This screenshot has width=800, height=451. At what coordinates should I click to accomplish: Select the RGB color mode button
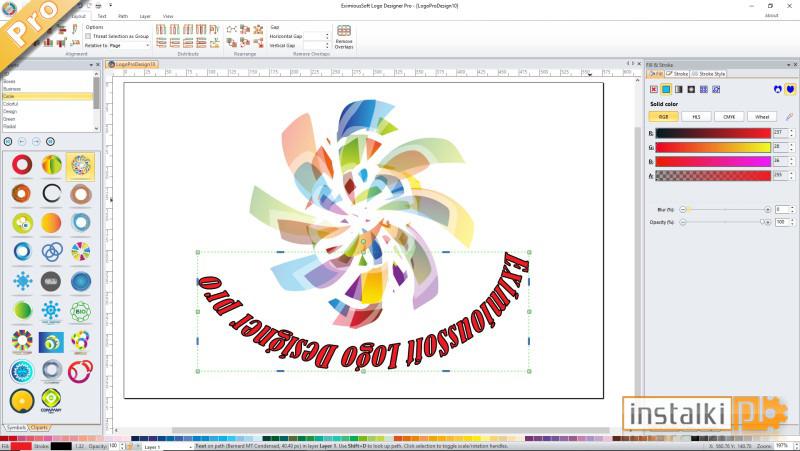pyautogui.click(x=663, y=117)
